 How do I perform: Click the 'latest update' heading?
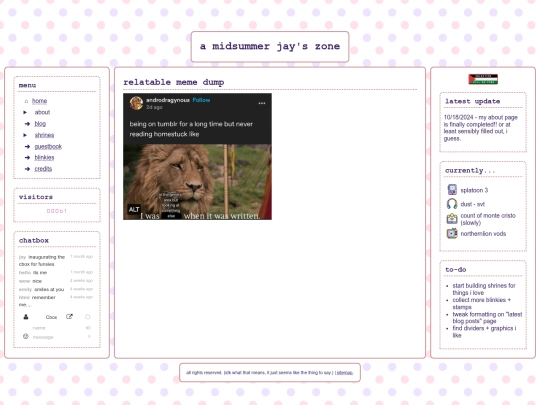[472, 101]
